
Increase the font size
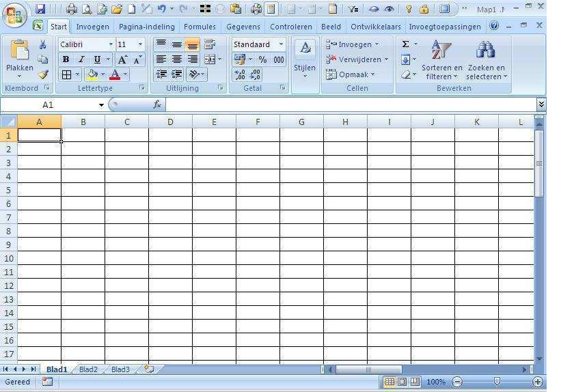click(122, 59)
